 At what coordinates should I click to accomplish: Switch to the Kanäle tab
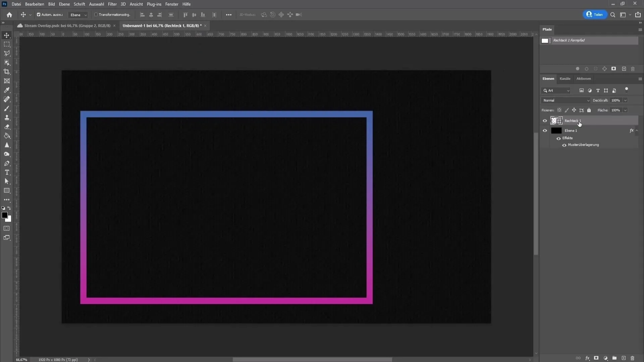click(565, 79)
